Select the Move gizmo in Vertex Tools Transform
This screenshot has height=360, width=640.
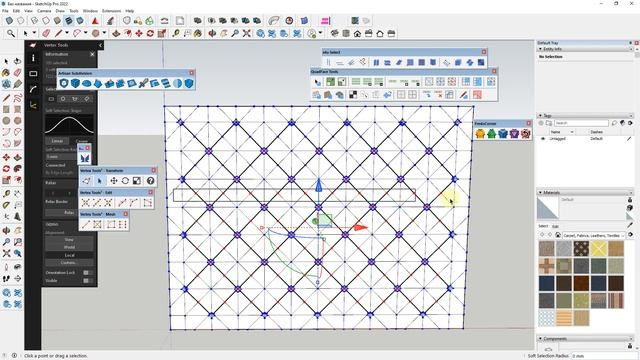pyautogui.click(x=113, y=181)
